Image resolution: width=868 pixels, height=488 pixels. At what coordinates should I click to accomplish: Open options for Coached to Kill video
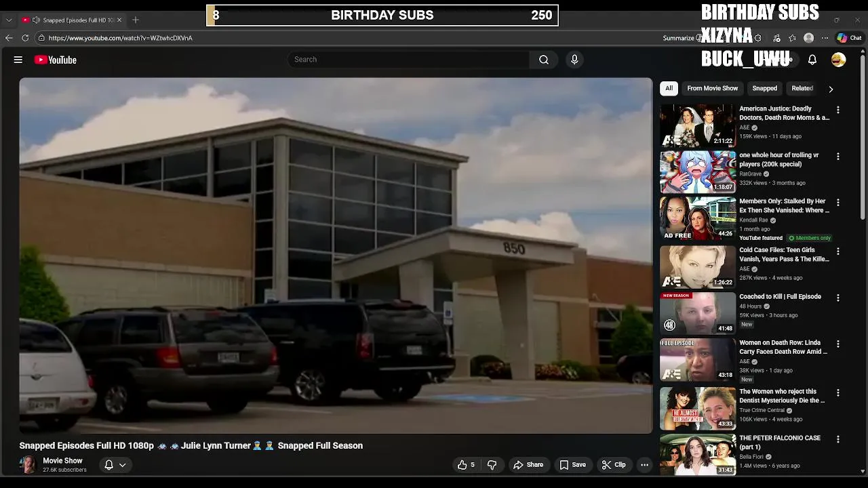838,298
